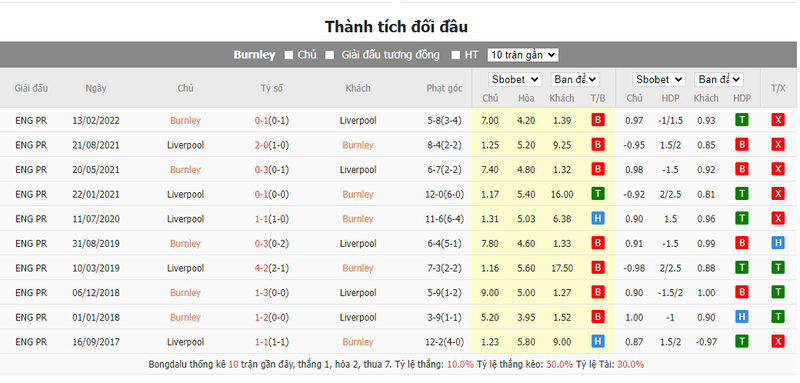
Task: Toggle the HT checkbox
Action: (456, 55)
